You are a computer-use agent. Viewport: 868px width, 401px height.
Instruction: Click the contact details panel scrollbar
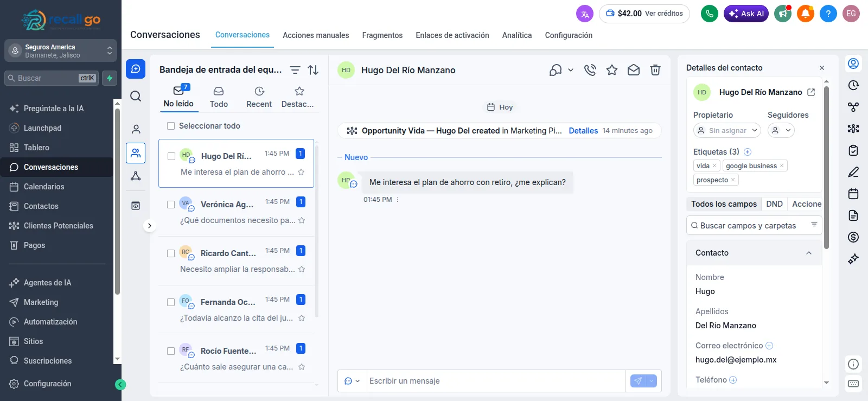point(826,167)
